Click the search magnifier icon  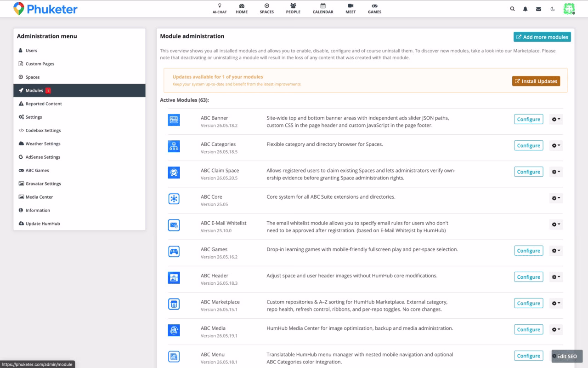tap(513, 9)
